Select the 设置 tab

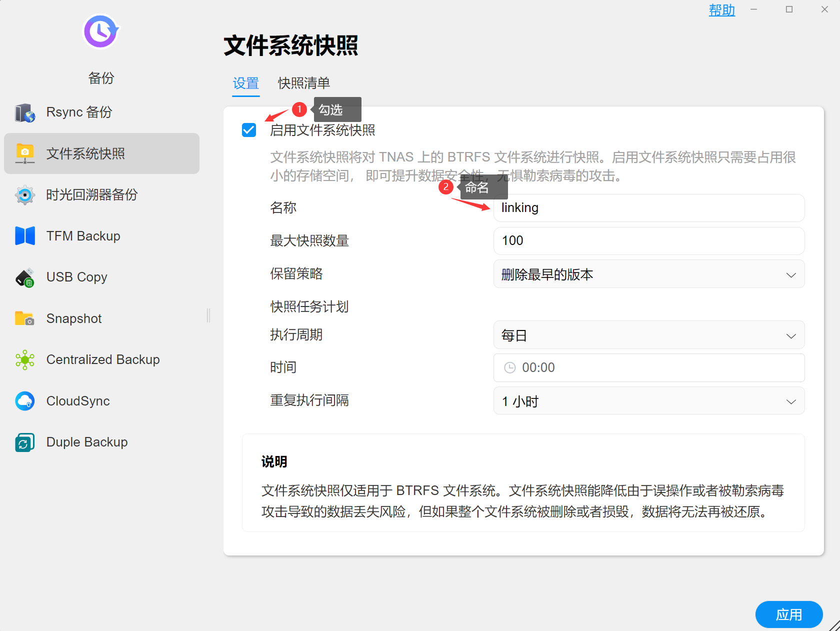point(246,83)
